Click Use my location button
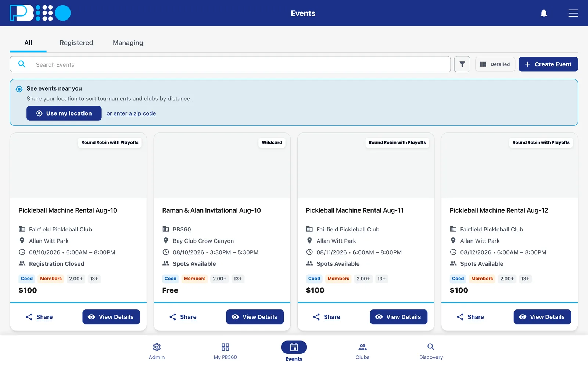Screen dimensions: 588x368 pos(64,113)
